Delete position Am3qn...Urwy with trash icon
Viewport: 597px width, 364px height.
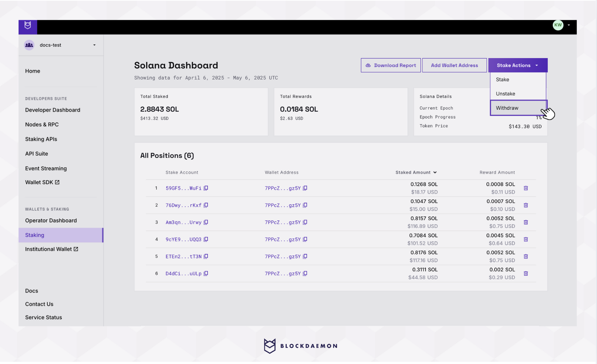tap(526, 222)
